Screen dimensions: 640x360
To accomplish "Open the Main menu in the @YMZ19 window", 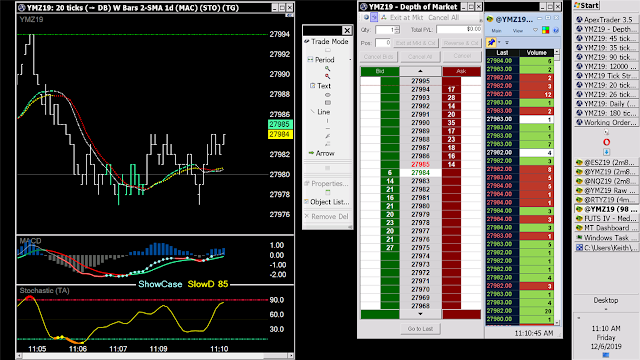I will [x=496, y=31].
